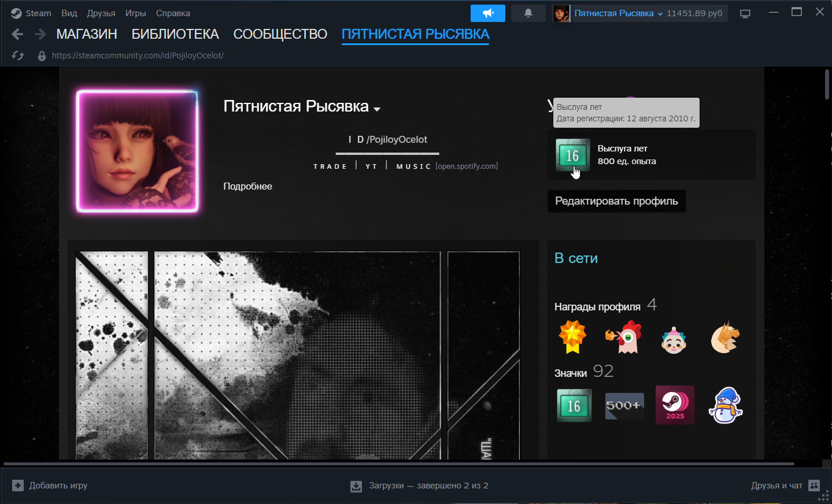Click Редактировать профиль button
This screenshot has width=832, height=504.
616,201
